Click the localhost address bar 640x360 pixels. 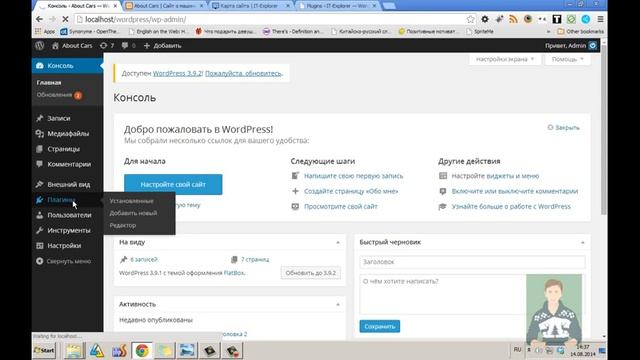(x=269, y=19)
